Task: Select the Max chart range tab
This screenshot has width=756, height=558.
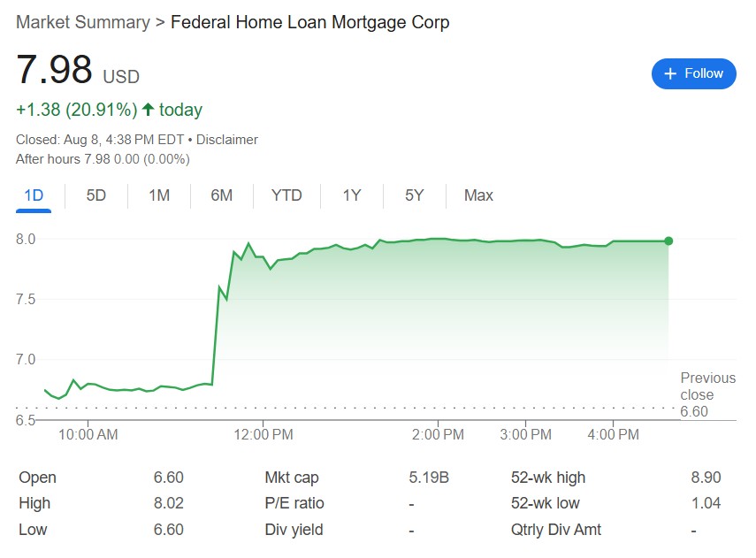Action: pos(478,195)
